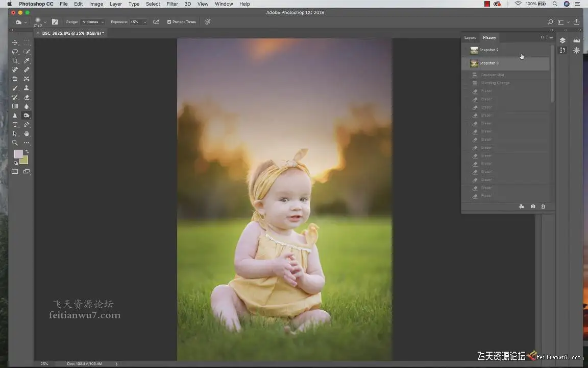Switch to the Layers tab

click(x=470, y=37)
